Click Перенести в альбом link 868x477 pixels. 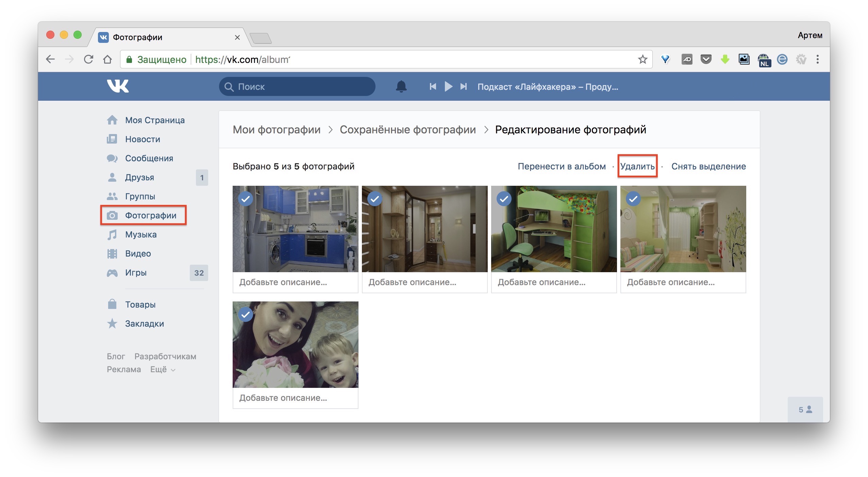pos(562,166)
